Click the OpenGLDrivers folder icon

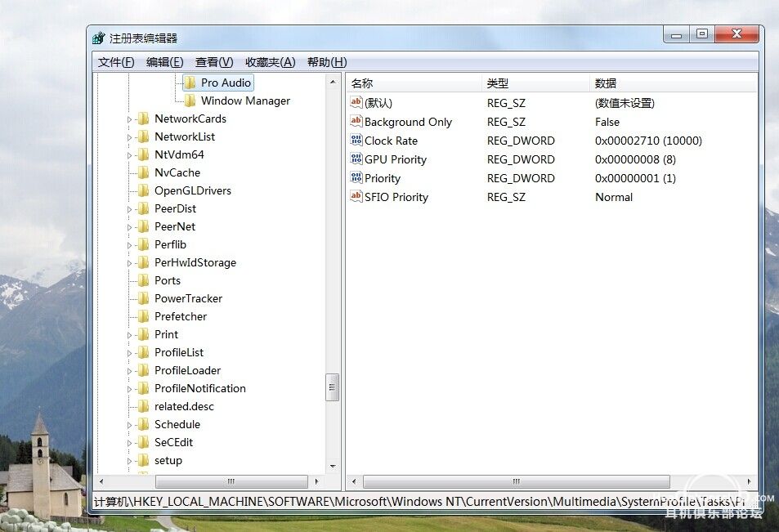pyautogui.click(x=144, y=190)
